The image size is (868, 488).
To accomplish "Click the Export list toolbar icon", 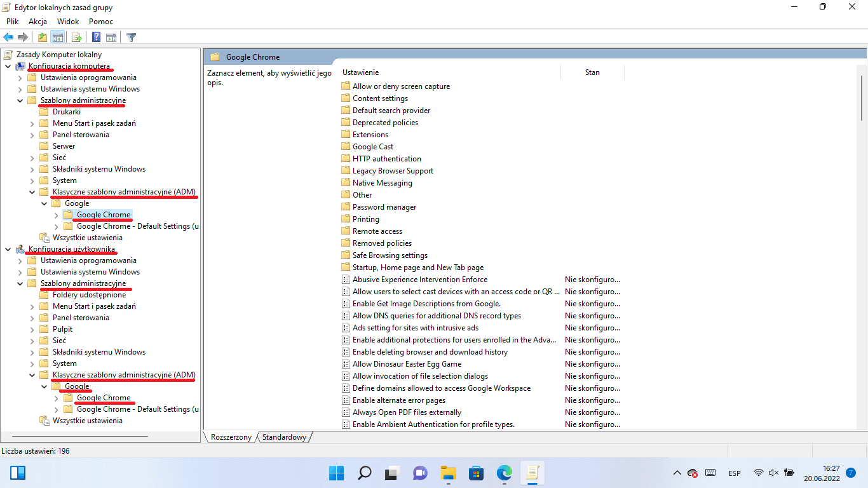I will pyautogui.click(x=76, y=37).
